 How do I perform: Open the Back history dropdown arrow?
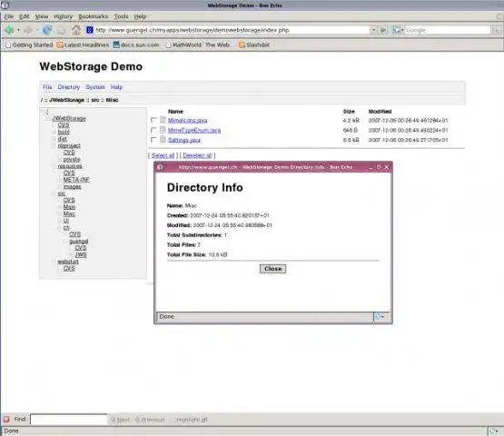[x=18, y=30]
